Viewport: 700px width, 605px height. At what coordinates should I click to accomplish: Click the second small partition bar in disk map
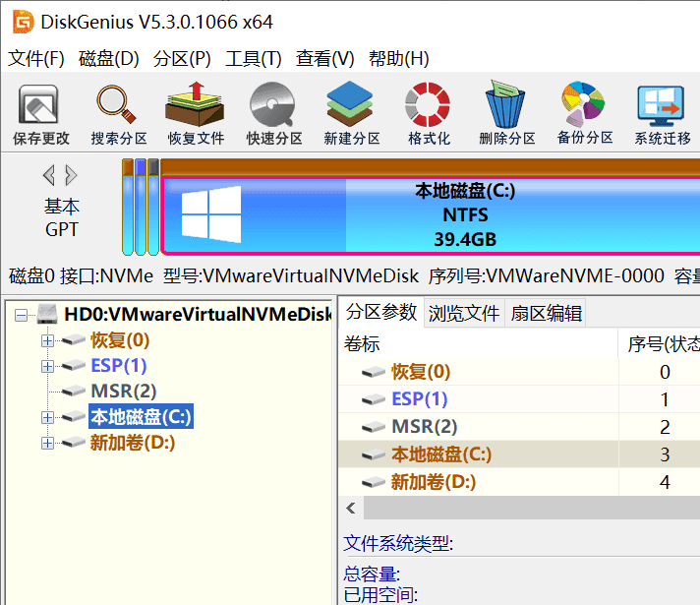tap(141, 207)
